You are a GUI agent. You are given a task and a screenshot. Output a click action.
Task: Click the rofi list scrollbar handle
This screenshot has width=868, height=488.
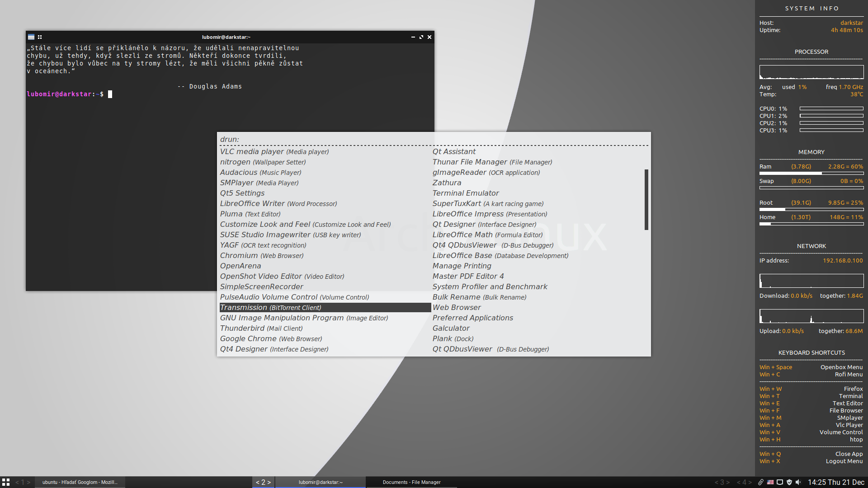[x=646, y=200]
